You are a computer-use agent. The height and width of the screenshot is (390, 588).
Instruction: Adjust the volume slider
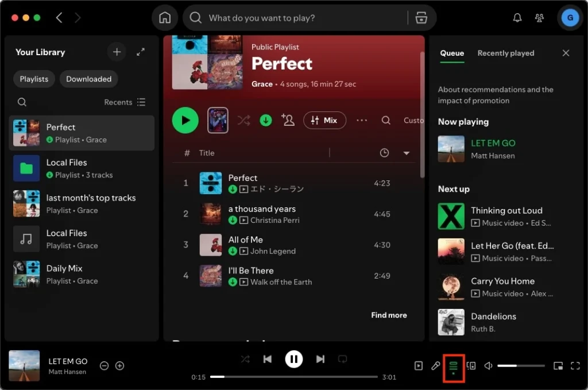pyautogui.click(x=521, y=365)
